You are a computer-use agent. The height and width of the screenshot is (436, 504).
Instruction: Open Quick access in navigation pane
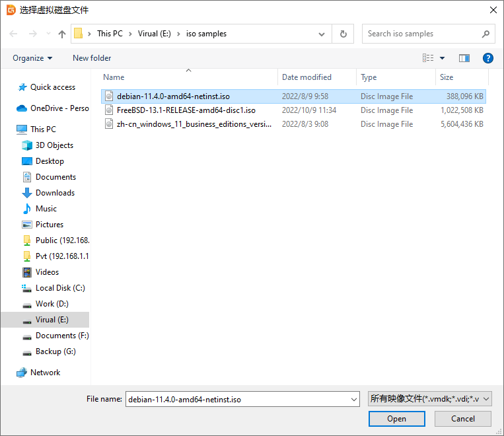(x=52, y=87)
